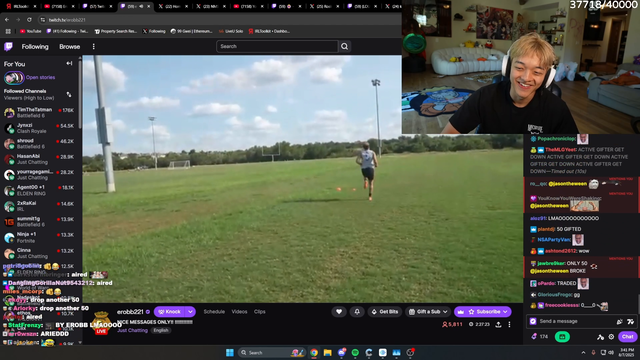Screen dimensions: 640x360
Task: Focus the Twitch search field
Action: point(277,46)
